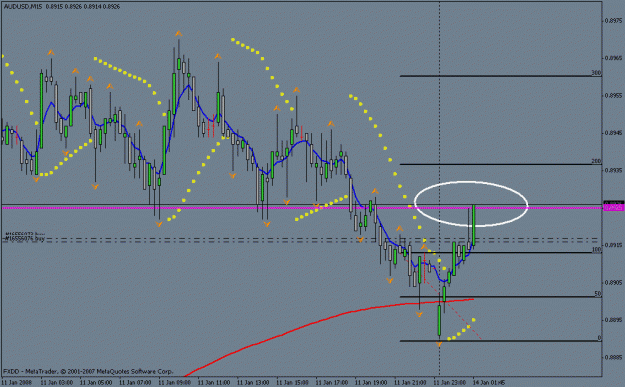The height and width of the screenshot is (387, 625).
Task: Click the 0.8975 price axis label
Action: tap(613, 20)
